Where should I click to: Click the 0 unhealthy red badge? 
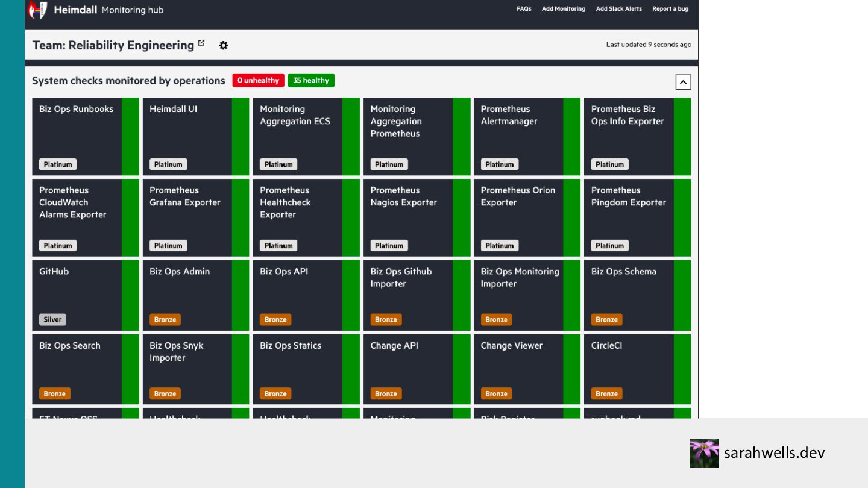(258, 80)
